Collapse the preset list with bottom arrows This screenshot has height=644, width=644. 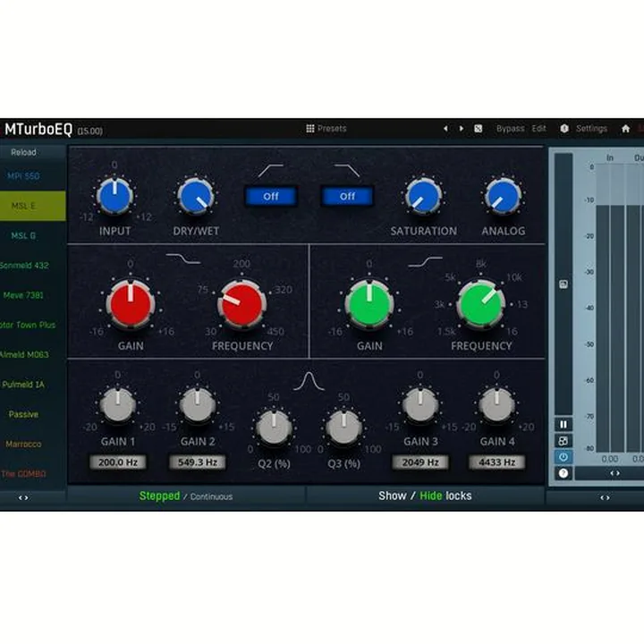coord(23,498)
